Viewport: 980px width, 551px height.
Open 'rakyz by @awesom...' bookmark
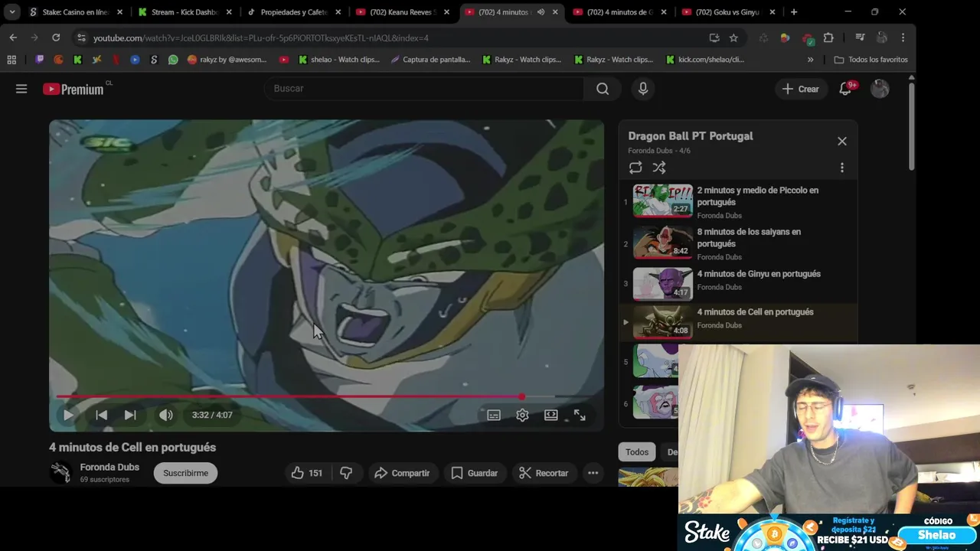[227, 60]
